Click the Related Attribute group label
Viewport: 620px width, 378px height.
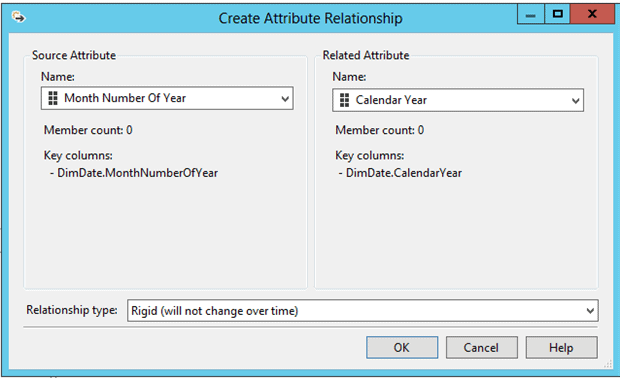coord(366,55)
